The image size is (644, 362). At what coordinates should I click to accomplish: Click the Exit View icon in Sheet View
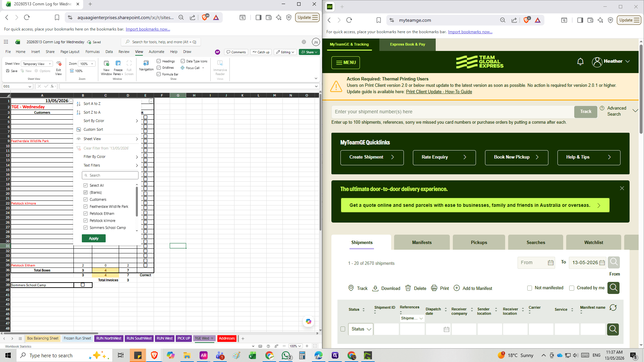pos(59,63)
